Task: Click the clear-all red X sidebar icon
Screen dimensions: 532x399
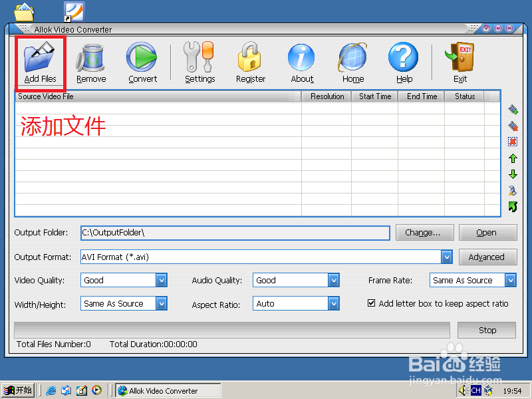Action: pos(513,142)
